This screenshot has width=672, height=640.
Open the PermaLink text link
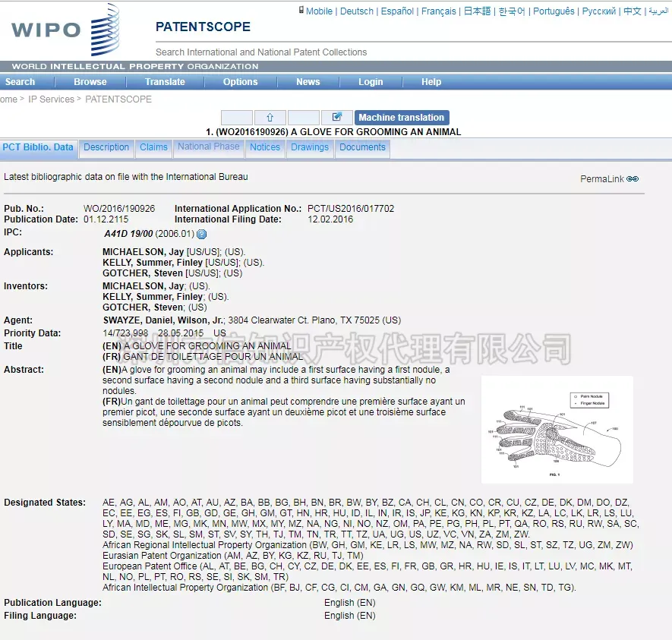coord(601,179)
